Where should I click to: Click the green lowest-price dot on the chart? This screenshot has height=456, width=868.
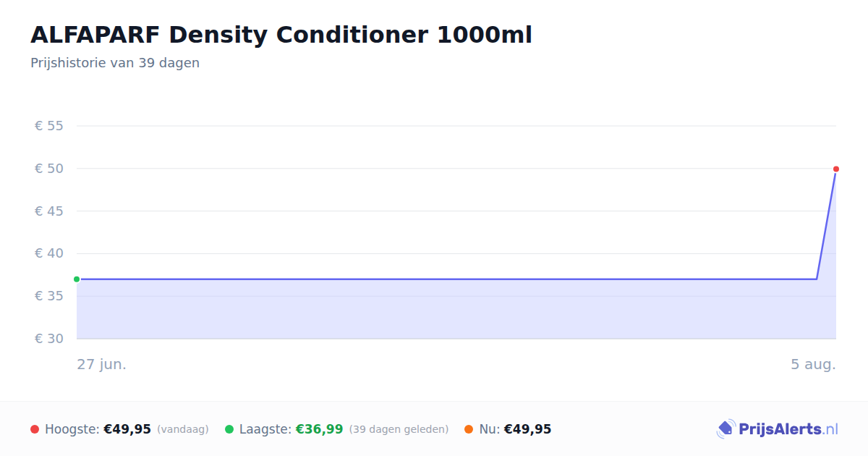(77, 279)
